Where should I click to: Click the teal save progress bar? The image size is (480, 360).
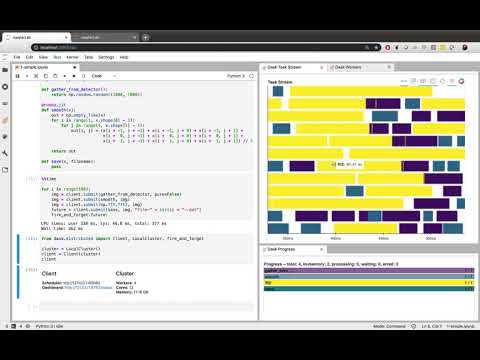point(369,289)
